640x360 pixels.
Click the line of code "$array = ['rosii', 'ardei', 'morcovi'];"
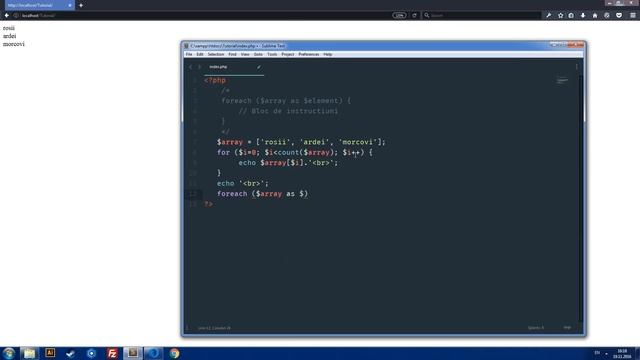click(x=301, y=142)
